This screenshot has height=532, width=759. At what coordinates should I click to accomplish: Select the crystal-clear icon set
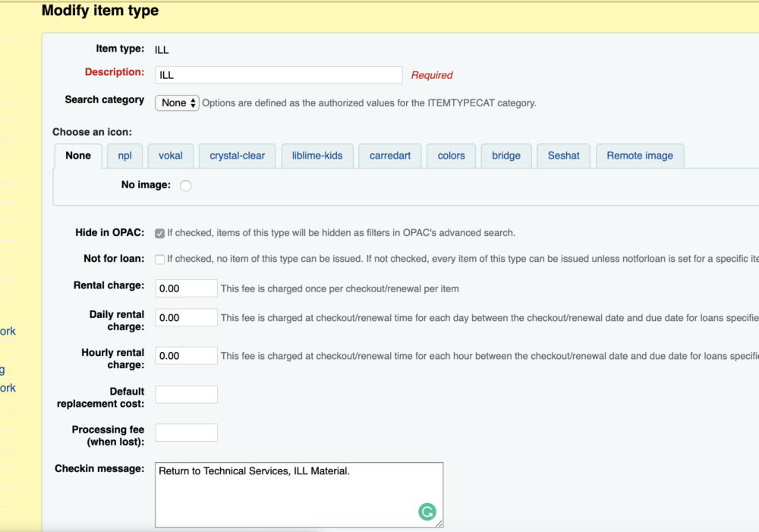click(x=237, y=155)
